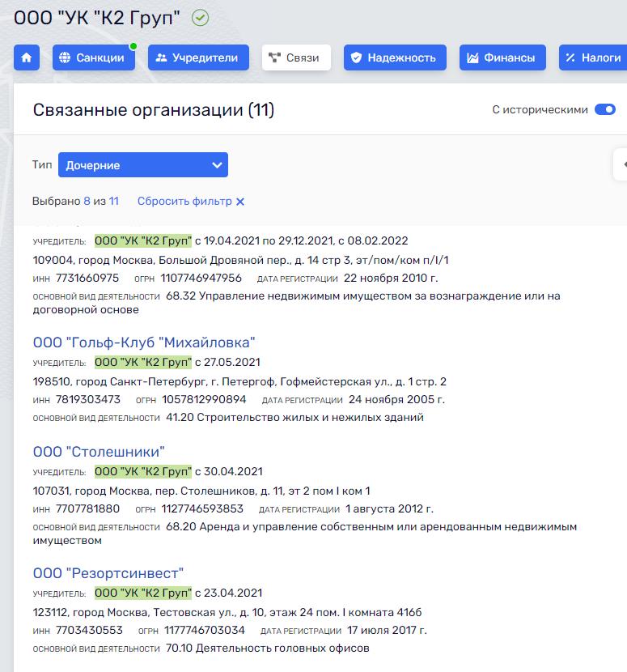627x672 pixels.
Task: Click activity 41.20 Строительство жилых и нежилых зданий
Action: tap(294, 418)
